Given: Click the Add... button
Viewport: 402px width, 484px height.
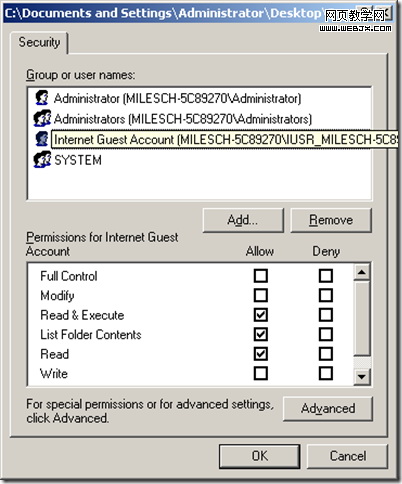Looking at the screenshot, I should tap(243, 220).
